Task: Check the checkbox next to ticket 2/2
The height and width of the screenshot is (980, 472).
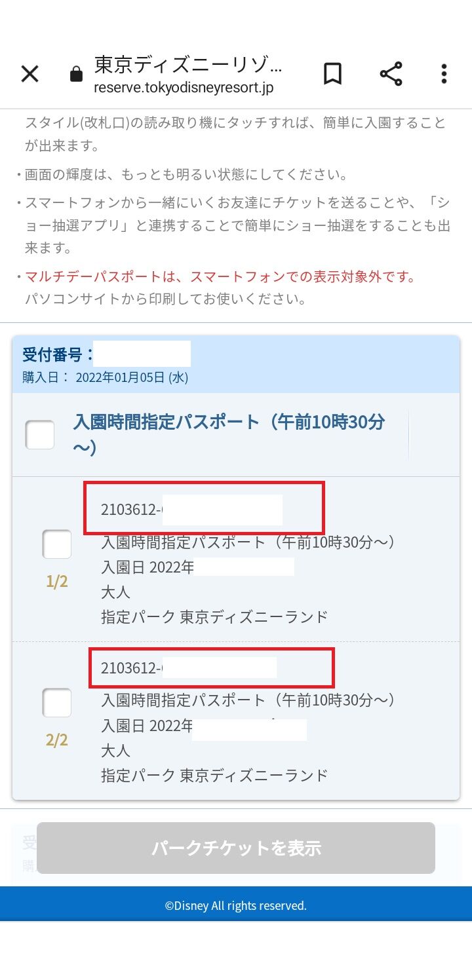Action: (56, 703)
